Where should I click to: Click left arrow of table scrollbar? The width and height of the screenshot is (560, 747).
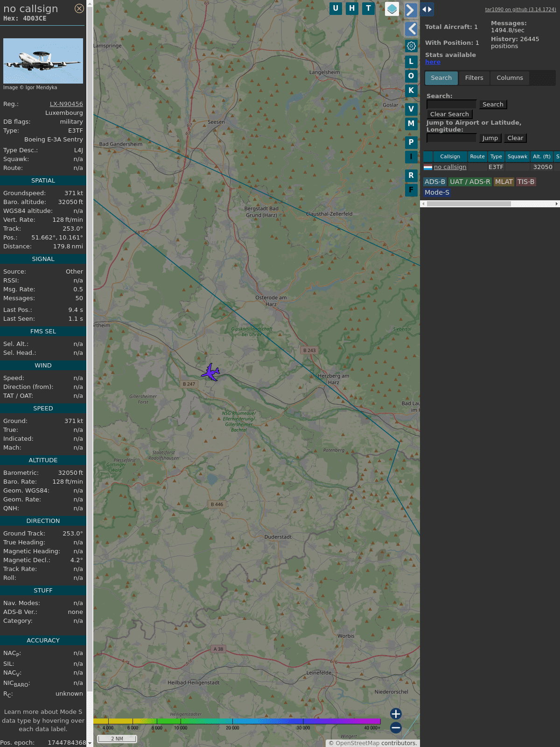tap(423, 204)
